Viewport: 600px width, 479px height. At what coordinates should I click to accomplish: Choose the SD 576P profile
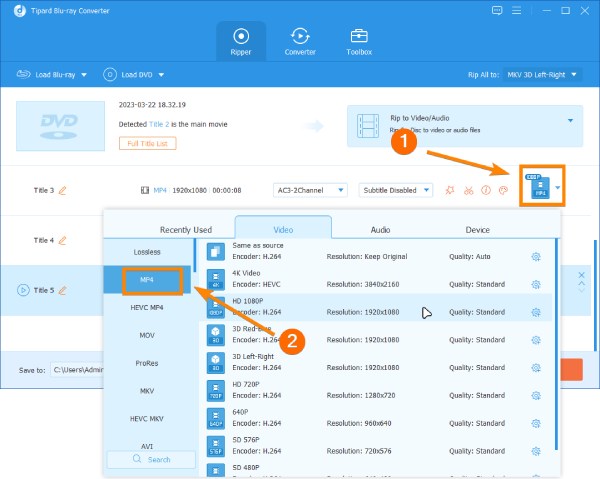[376, 446]
